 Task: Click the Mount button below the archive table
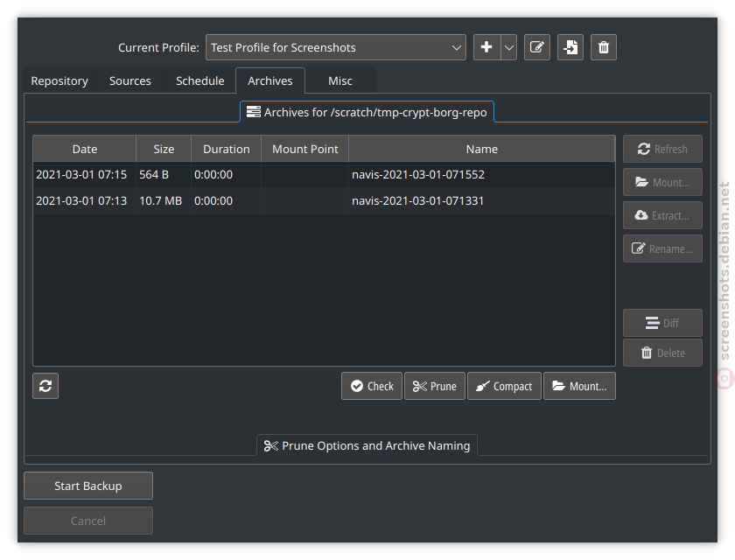579,386
